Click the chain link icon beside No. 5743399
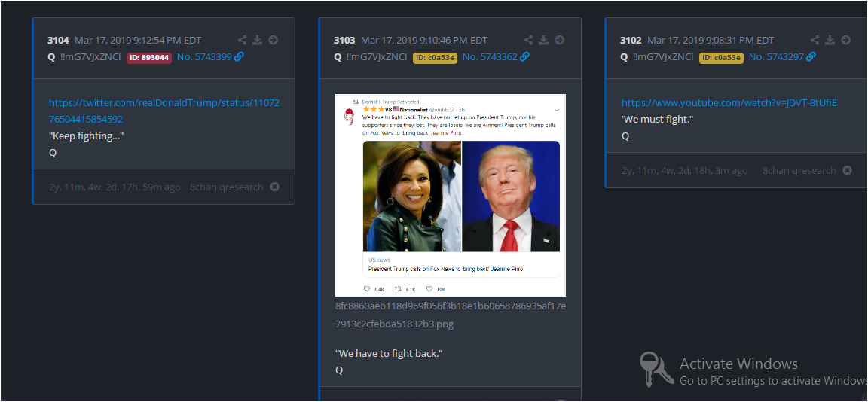Viewport: 868px width, 402px height. tap(239, 56)
